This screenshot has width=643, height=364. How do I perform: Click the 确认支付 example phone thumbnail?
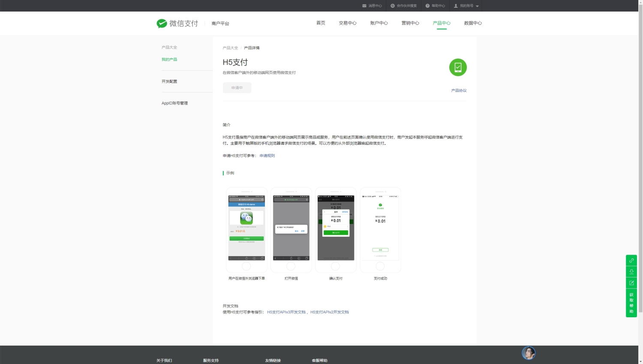tap(336, 230)
